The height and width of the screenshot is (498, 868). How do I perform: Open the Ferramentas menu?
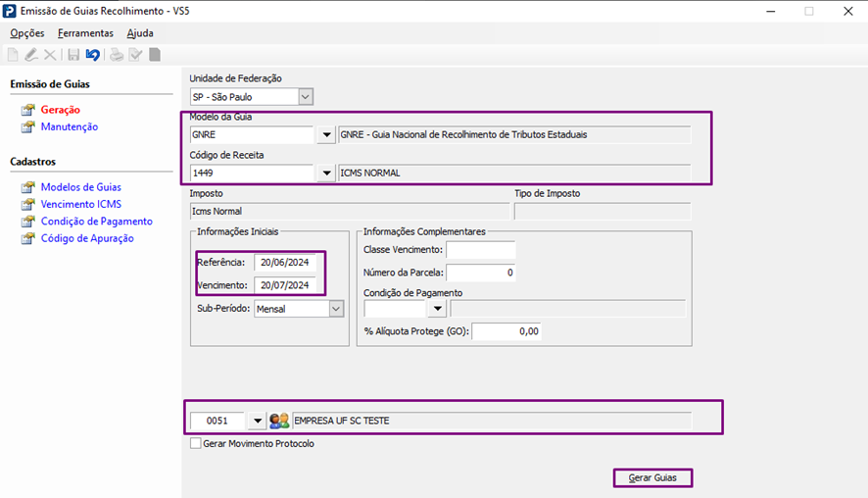pyautogui.click(x=85, y=32)
